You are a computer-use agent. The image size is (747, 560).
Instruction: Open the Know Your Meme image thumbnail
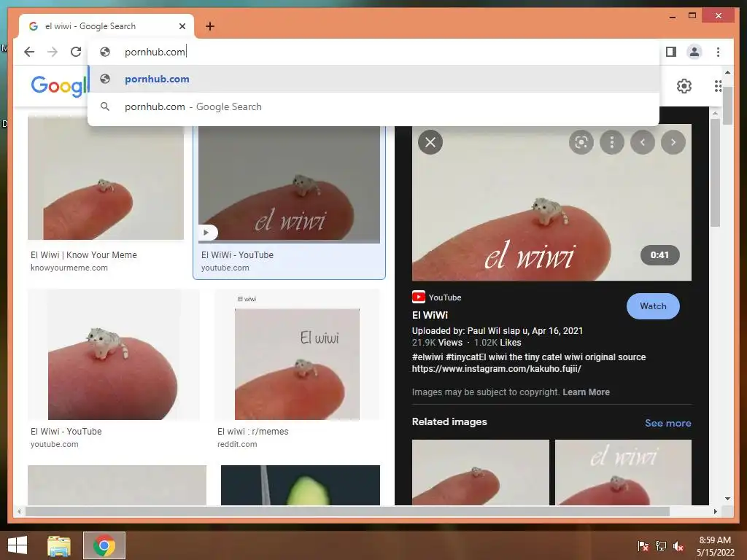click(x=106, y=178)
